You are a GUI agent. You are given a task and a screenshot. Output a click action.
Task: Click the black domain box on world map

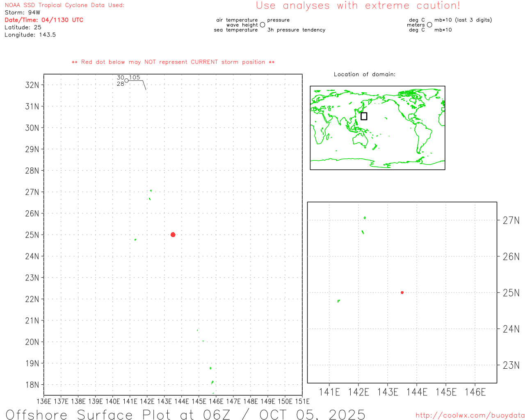[x=364, y=116]
